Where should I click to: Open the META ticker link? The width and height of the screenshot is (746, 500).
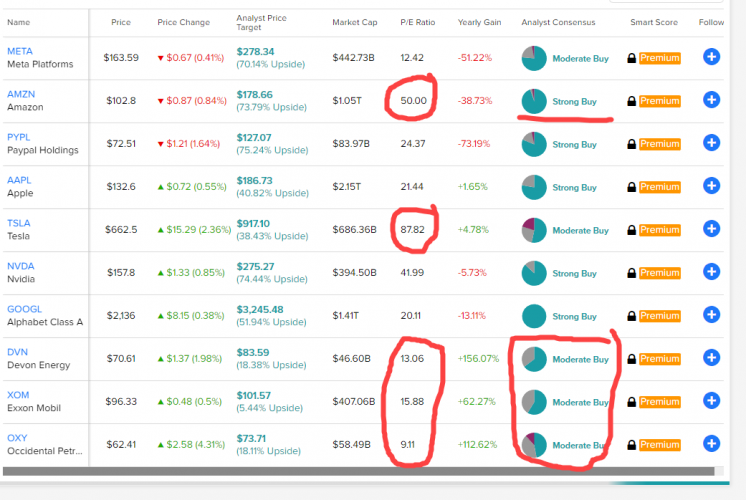pyautogui.click(x=20, y=51)
